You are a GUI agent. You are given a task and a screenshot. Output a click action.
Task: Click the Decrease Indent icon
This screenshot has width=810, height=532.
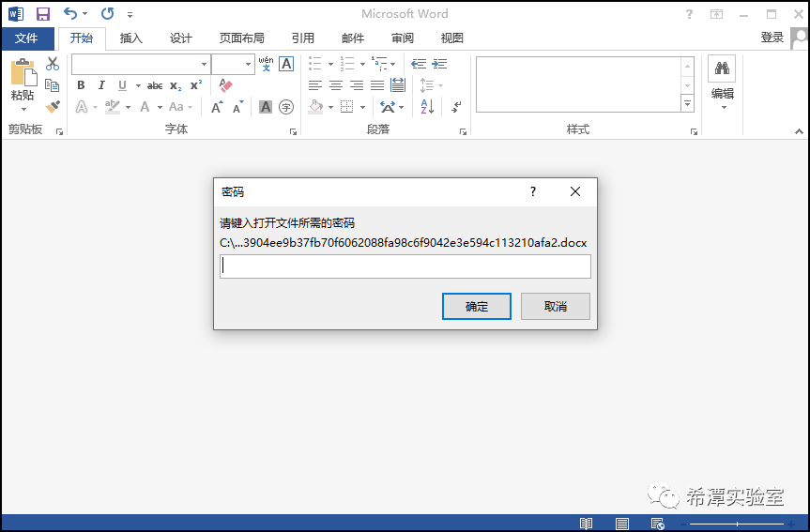[x=419, y=64]
